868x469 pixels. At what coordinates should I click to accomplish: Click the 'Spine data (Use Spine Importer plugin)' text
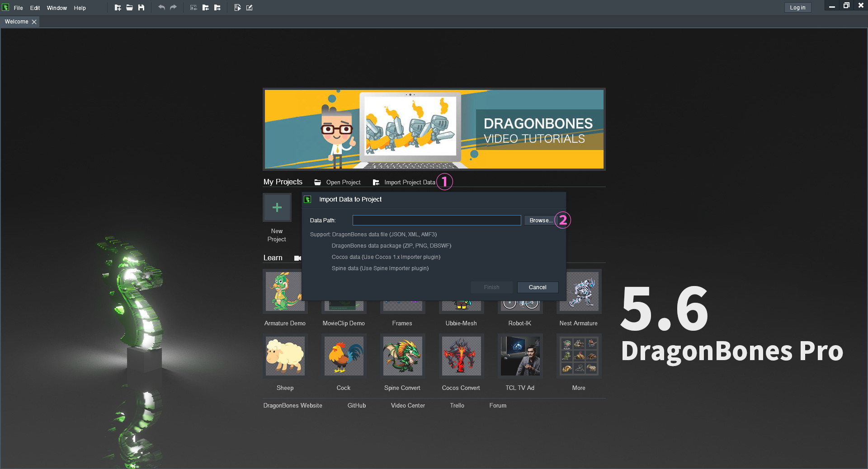(x=380, y=268)
